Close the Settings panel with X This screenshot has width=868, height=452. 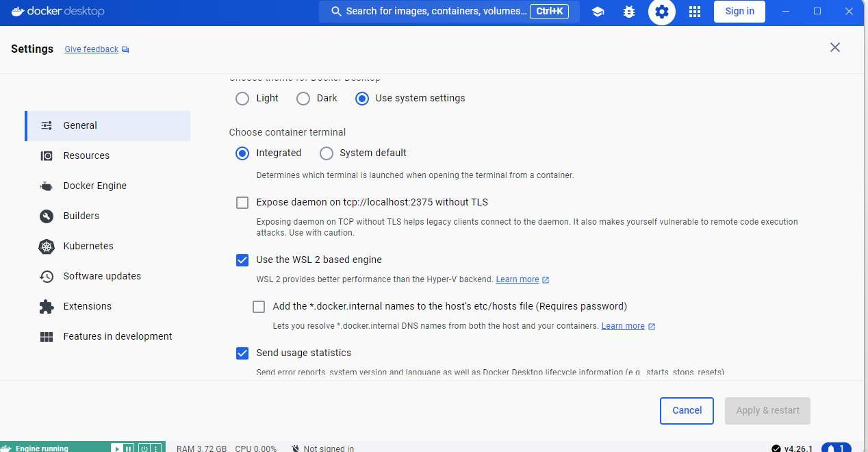coord(835,48)
